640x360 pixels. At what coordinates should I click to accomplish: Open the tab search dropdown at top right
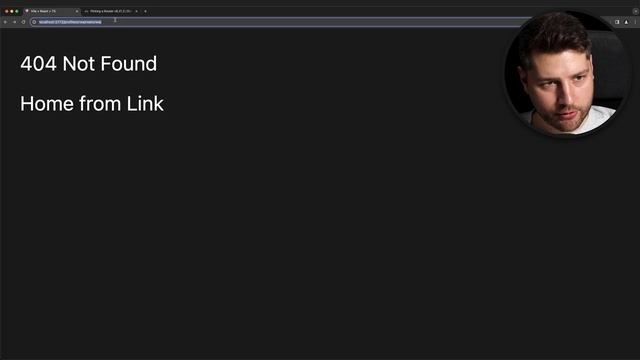[x=635, y=11]
